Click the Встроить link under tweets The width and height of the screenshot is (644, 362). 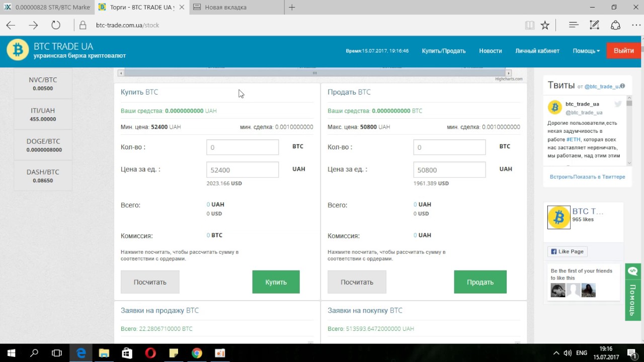click(561, 177)
